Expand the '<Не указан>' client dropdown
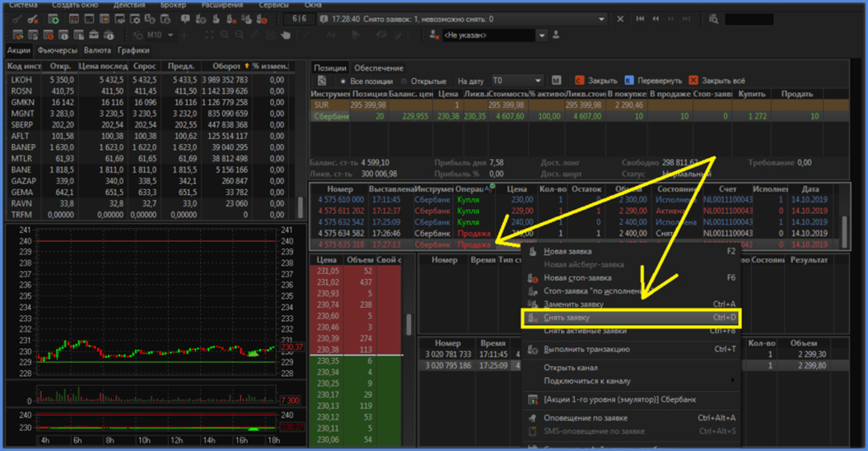Screen dimensions: 868x451 (542, 35)
